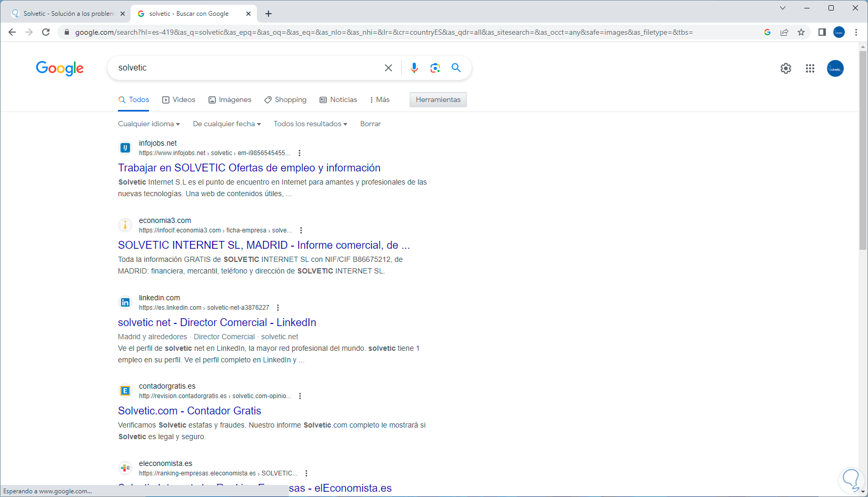
Task: Open more options for the infojobs.net result
Action: [300, 153]
